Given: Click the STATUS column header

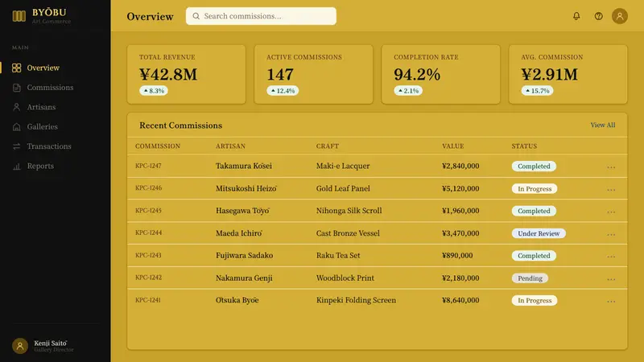Looking at the screenshot, I should tap(524, 146).
